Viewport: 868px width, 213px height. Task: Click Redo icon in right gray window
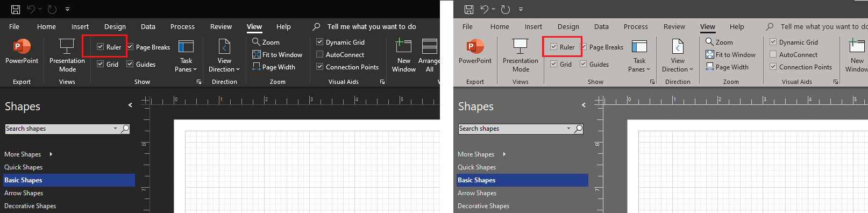pyautogui.click(x=506, y=9)
